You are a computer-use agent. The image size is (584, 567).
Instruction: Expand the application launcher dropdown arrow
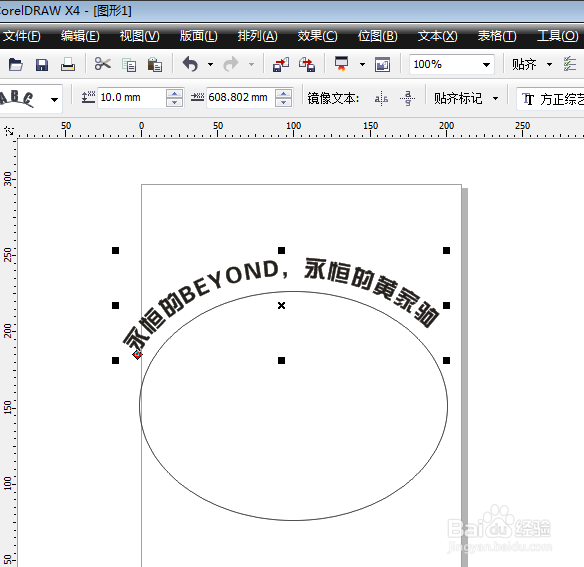point(362,65)
